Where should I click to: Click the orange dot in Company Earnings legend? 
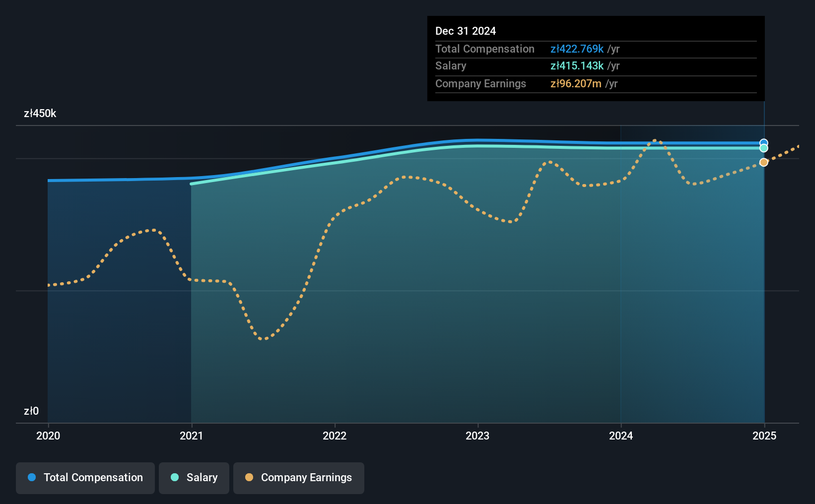pyautogui.click(x=249, y=477)
